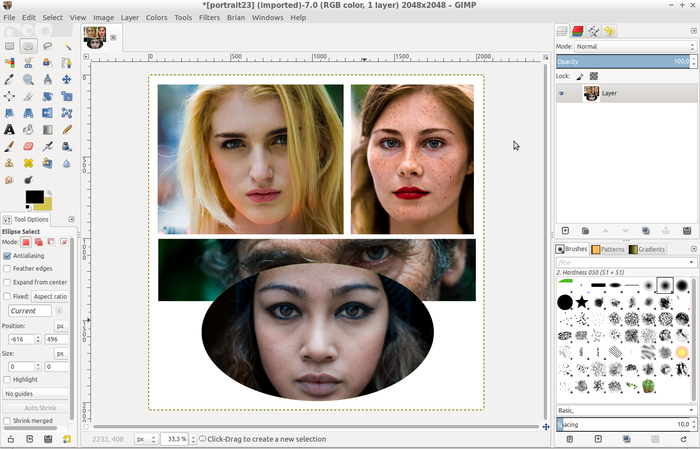Click the black foreground color swatch
Viewport: 700px width, 449px height.
[x=33, y=197]
